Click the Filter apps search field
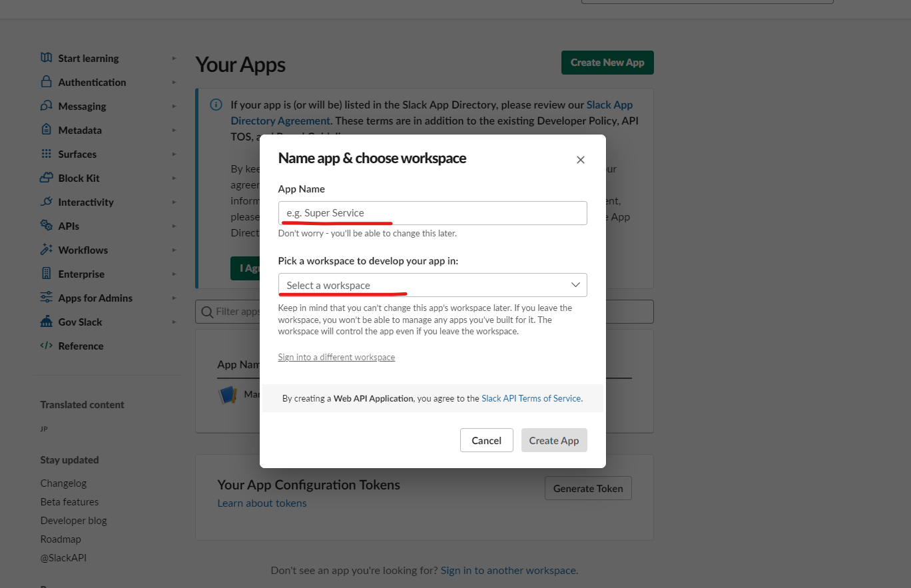 [x=424, y=312]
